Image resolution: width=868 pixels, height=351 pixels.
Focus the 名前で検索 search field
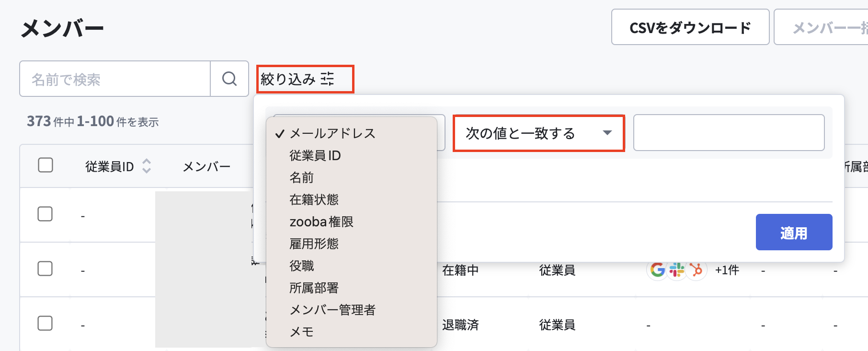(115, 79)
